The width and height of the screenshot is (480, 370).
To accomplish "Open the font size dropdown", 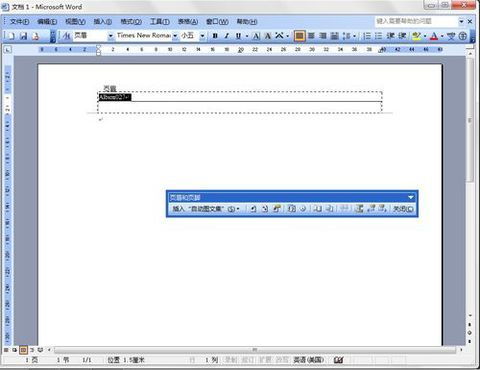I will click(x=202, y=36).
